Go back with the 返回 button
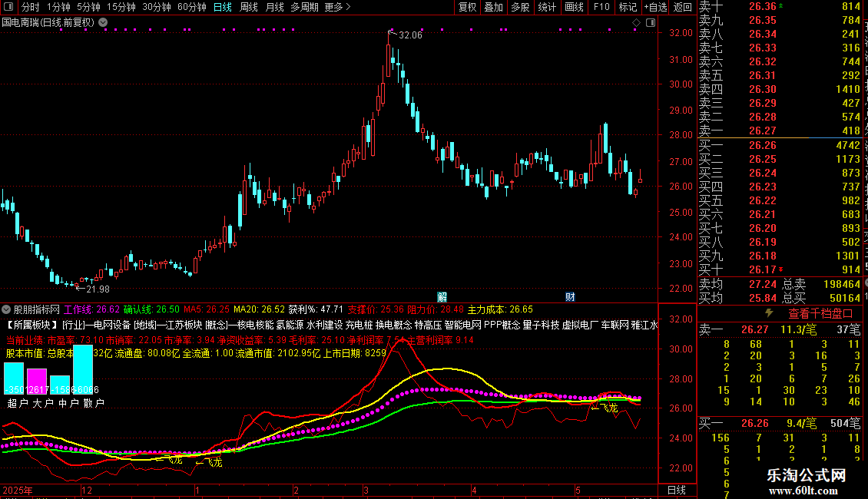 click(x=682, y=7)
